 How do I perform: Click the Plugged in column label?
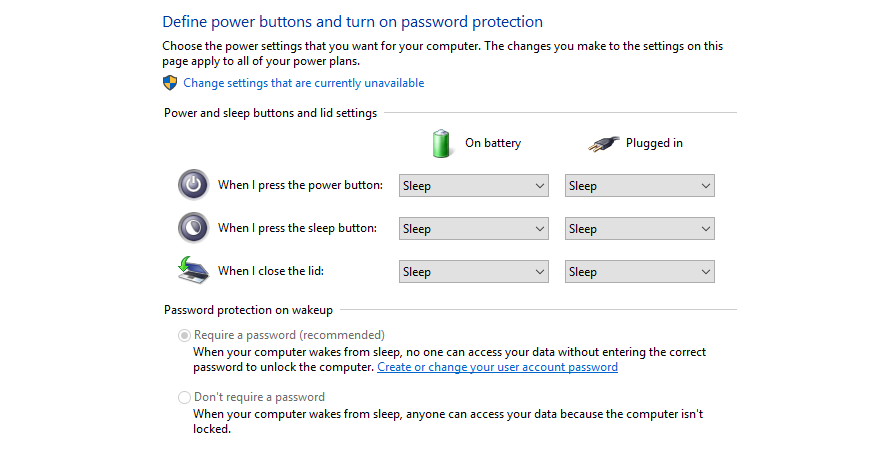[654, 143]
